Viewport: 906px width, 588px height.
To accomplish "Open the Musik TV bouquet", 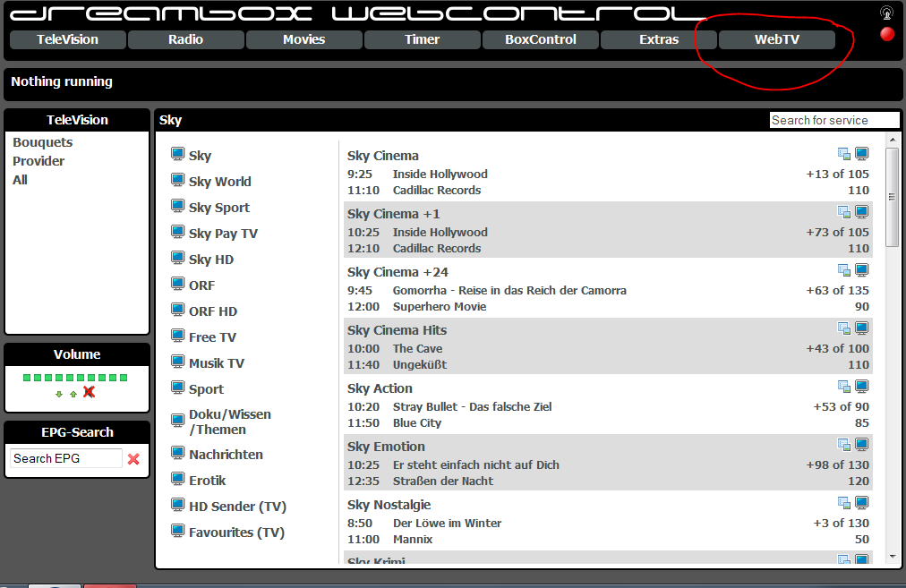I will click(217, 363).
